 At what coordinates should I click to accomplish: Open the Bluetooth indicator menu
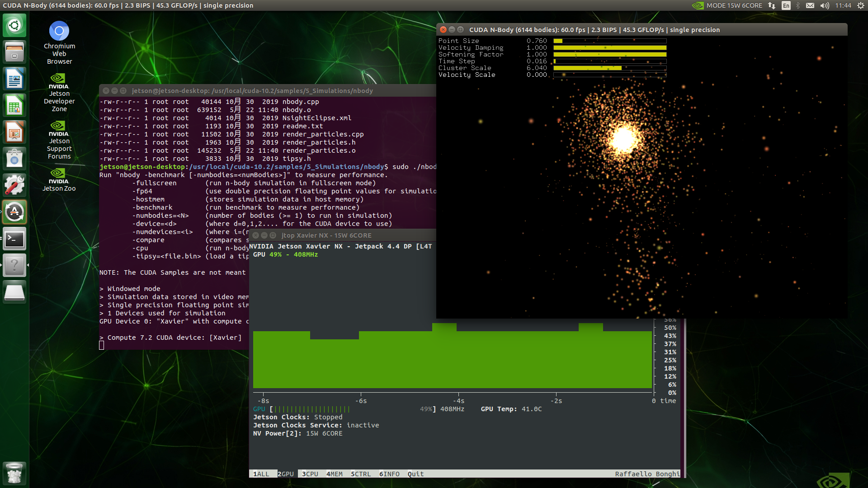798,5
